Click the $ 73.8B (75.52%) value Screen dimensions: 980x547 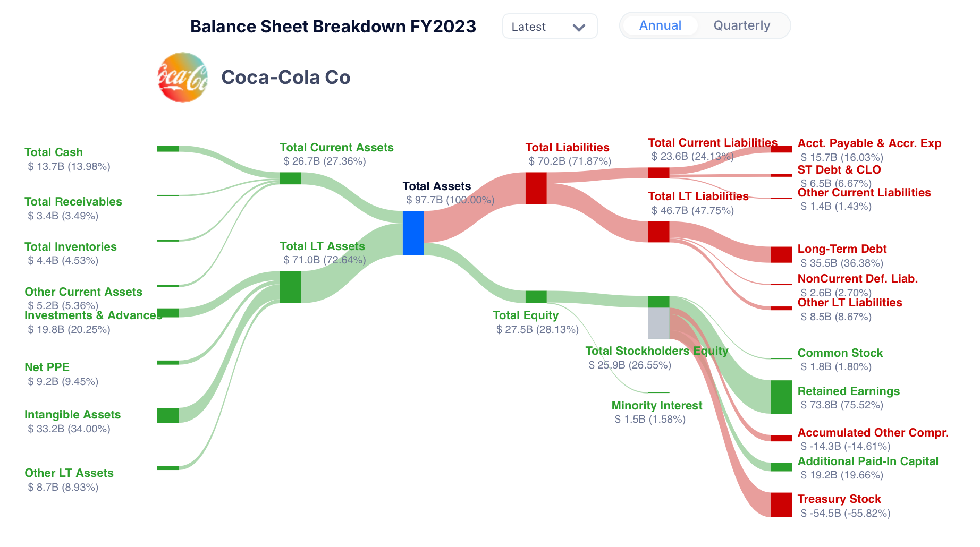(x=842, y=405)
